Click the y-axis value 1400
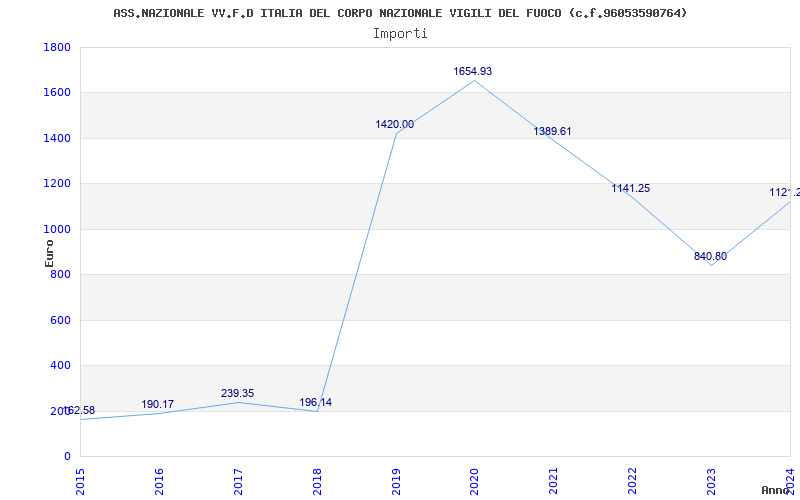800x500 pixels. click(57, 138)
